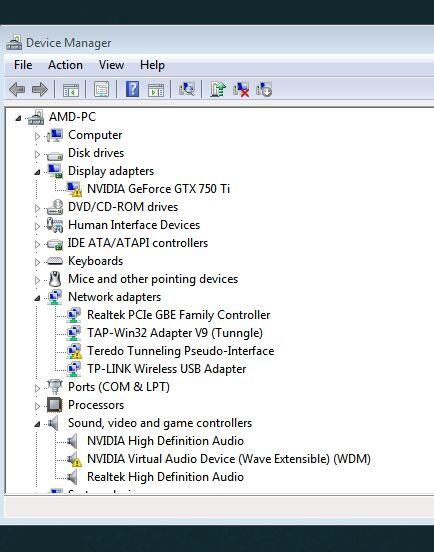This screenshot has width=434, height=552.
Task: Select Realtek PCIe GBE Family Controller
Action: tap(178, 315)
